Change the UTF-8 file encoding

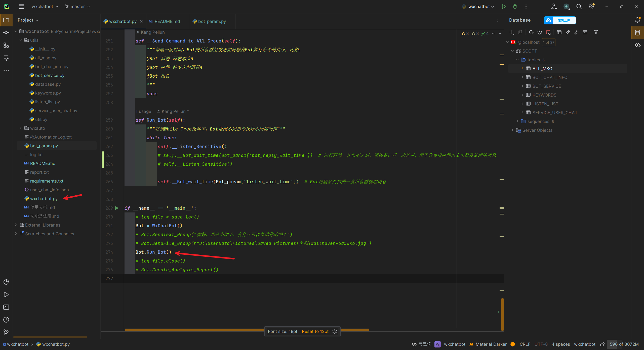pos(541,344)
